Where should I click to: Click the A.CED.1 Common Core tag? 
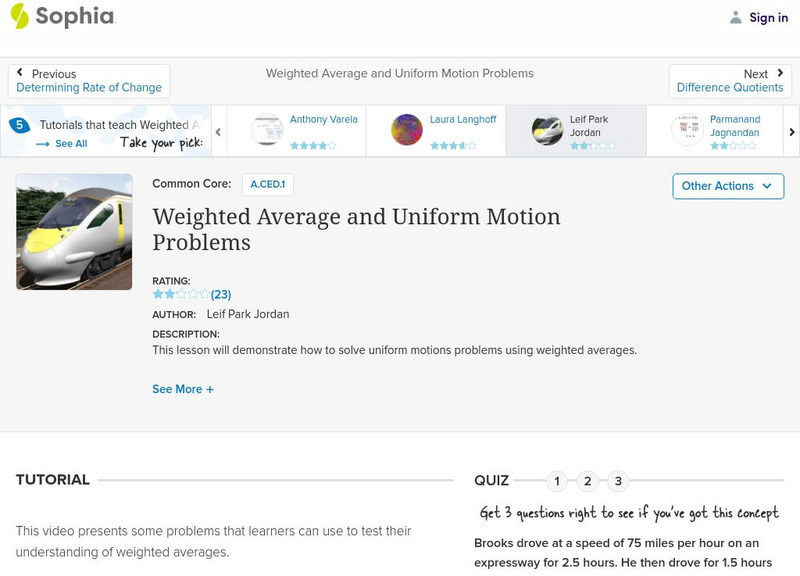267,184
